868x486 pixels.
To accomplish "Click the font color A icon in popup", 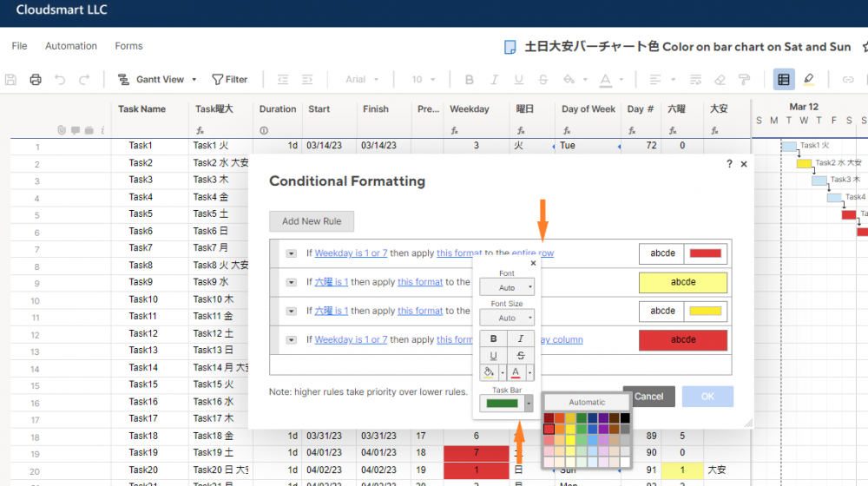I will pyautogui.click(x=516, y=373).
